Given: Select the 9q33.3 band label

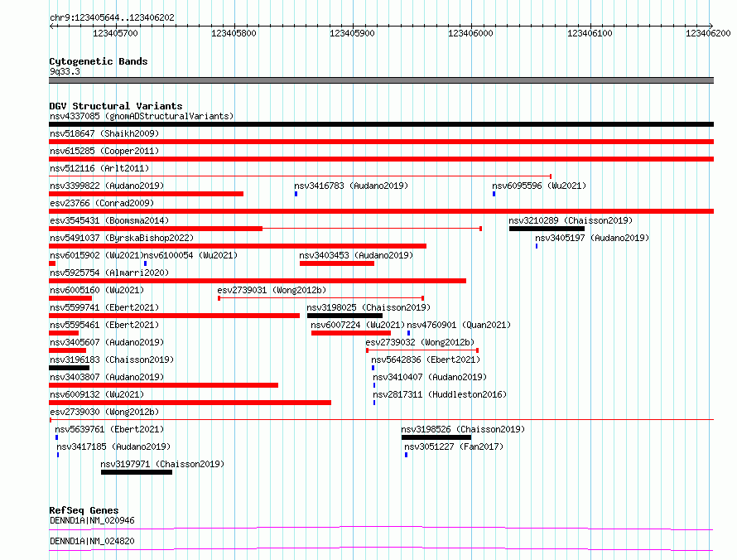Looking at the screenshot, I should (x=65, y=71).
